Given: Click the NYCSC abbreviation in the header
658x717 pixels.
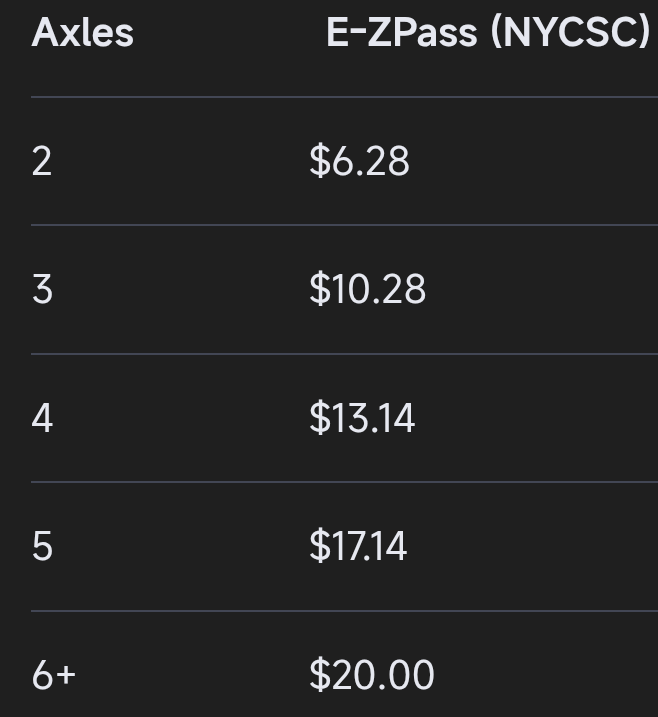Looking at the screenshot, I should click(x=570, y=33).
